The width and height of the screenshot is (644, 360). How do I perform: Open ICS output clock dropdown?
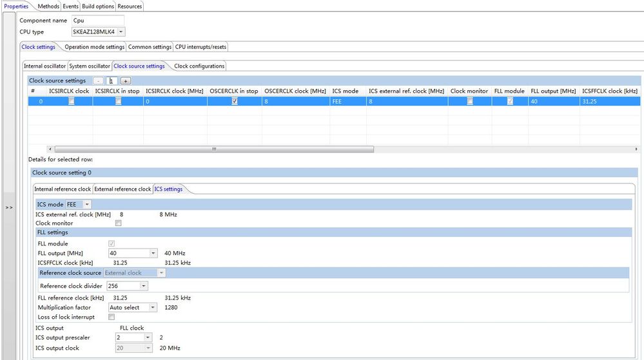[148, 348]
